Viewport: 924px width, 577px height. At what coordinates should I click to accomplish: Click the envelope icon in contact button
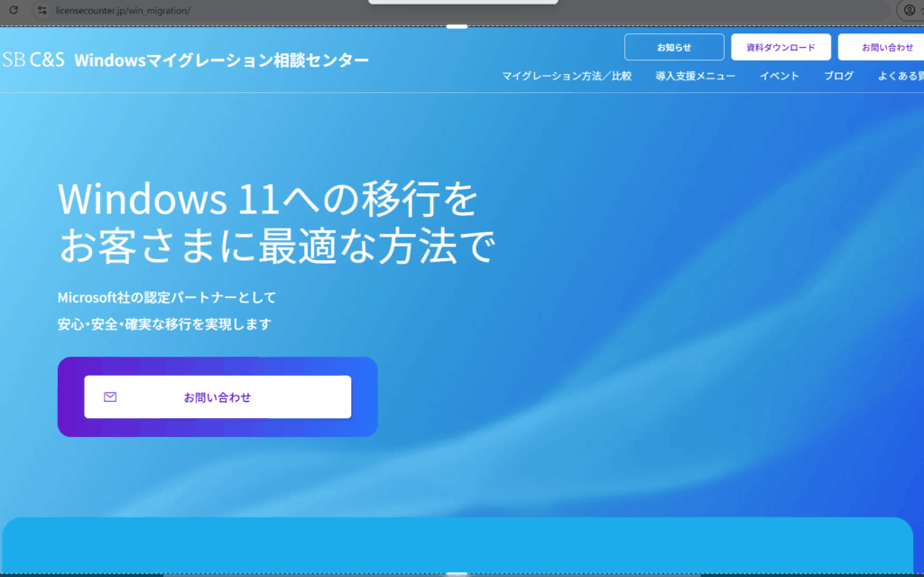tap(110, 396)
